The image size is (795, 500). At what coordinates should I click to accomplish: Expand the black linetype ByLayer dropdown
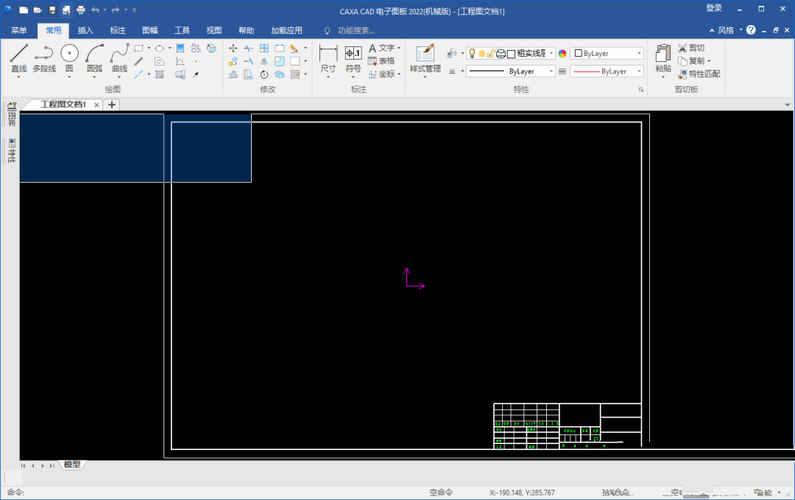[x=511, y=72]
